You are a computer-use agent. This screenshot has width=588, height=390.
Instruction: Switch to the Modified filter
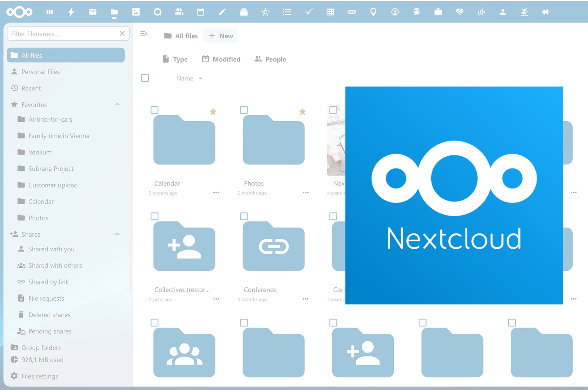(221, 59)
